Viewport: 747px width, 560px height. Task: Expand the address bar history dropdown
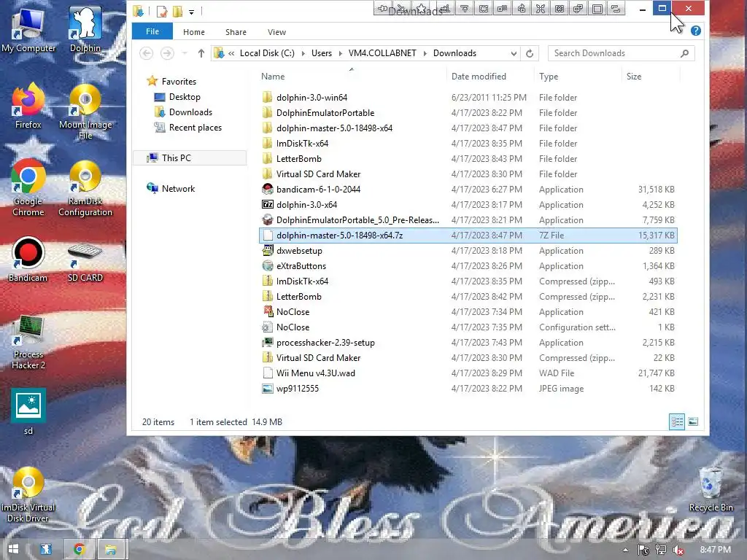pos(514,53)
